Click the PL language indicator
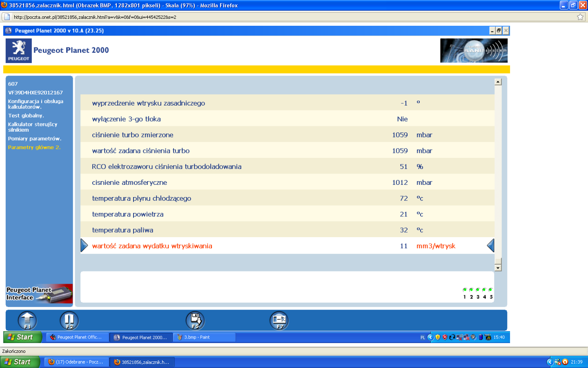 [423, 337]
